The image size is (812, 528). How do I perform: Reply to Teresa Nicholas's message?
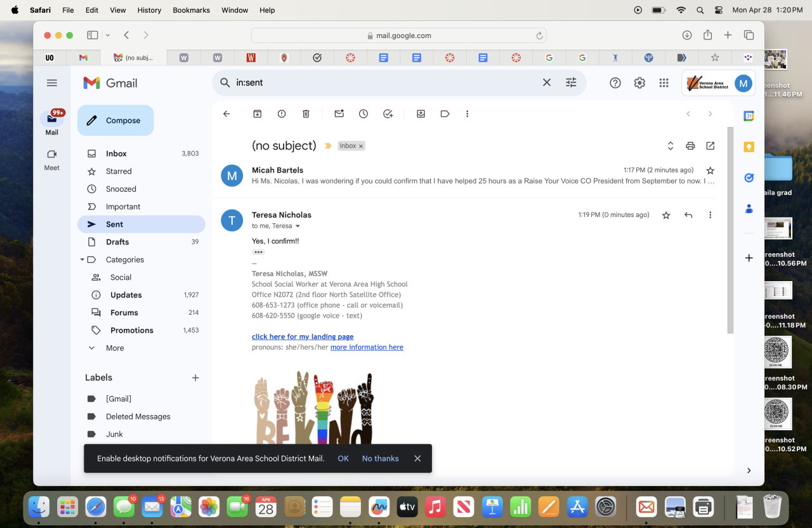pyautogui.click(x=688, y=215)
